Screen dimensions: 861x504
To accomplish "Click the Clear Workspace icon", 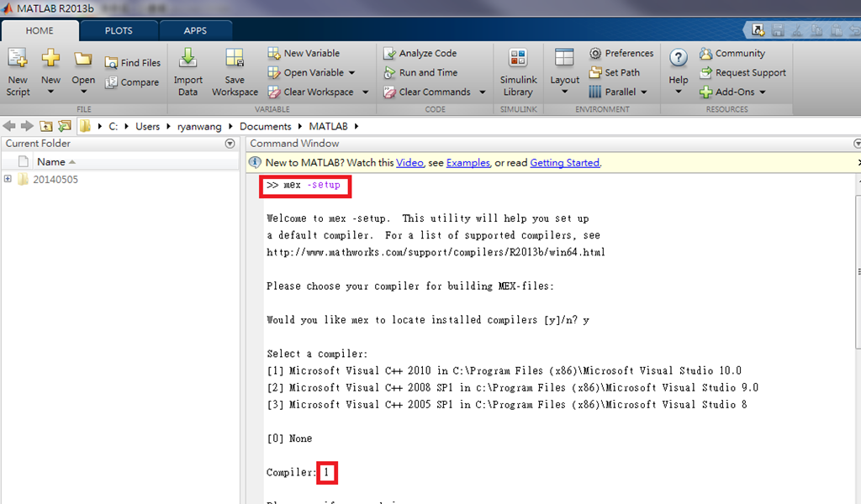I will [274, 92].
